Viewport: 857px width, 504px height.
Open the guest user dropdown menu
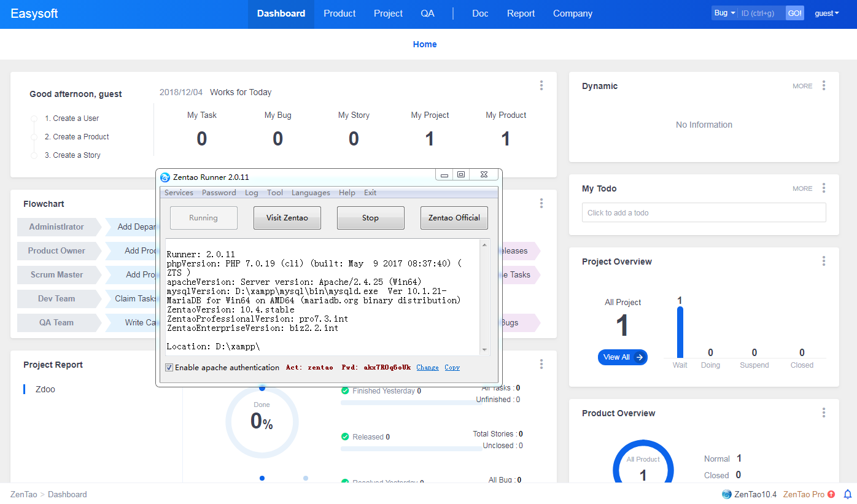pyautogui.click(x=827, y=13)
